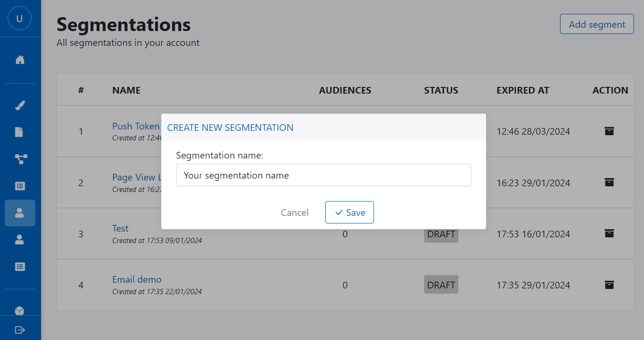The image size is (644, 340).
Task: Click the archive icon on Email demo row
Action: 609,285
